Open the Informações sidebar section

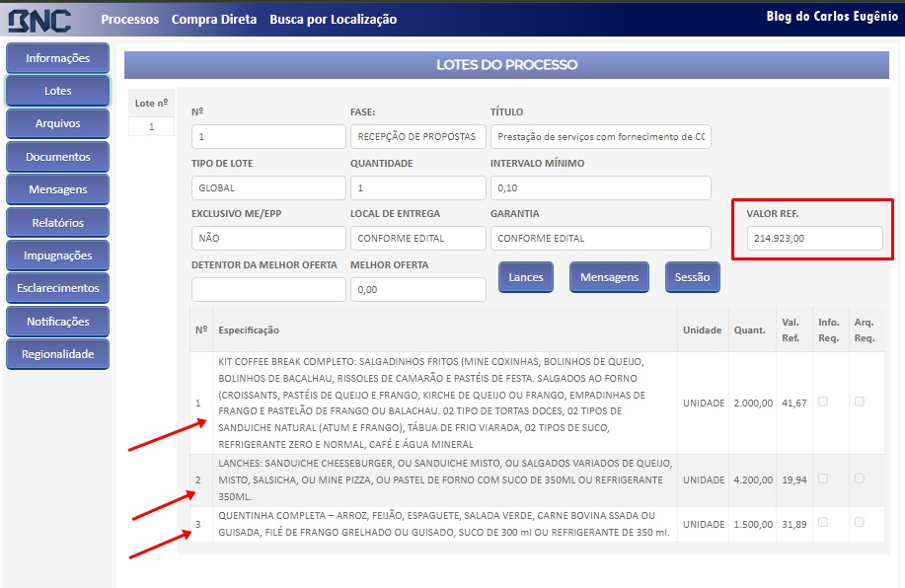(x=57, y=57)
